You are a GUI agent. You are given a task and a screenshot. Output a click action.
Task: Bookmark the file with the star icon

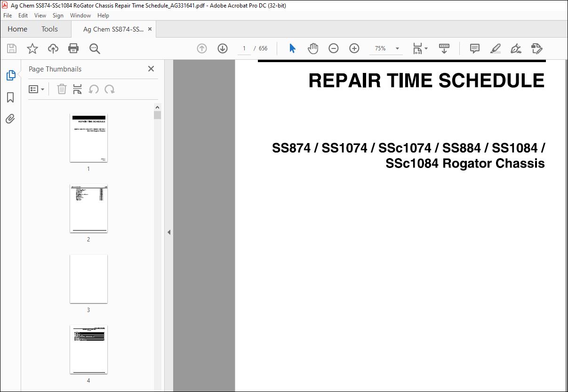click(x=32, y=48)
